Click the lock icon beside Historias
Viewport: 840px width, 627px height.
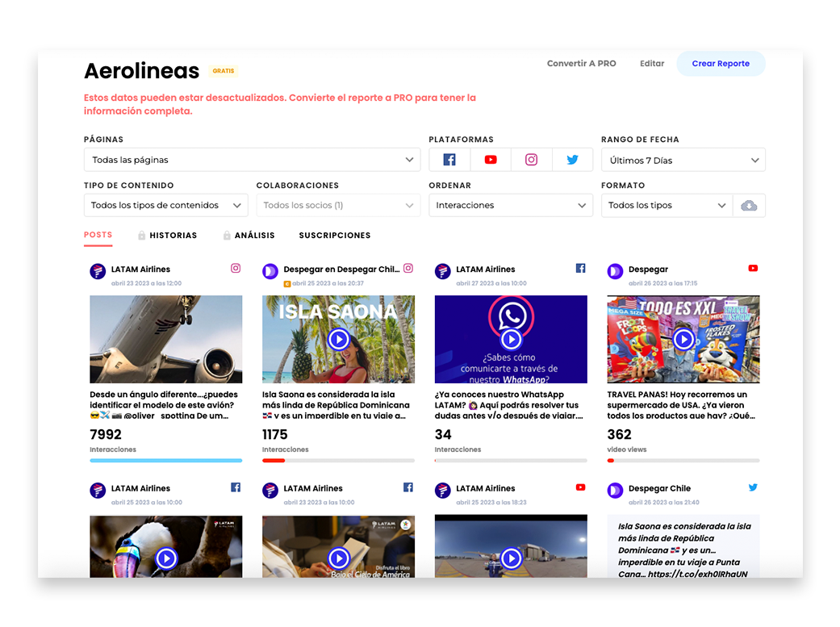[x=141, y=236]
